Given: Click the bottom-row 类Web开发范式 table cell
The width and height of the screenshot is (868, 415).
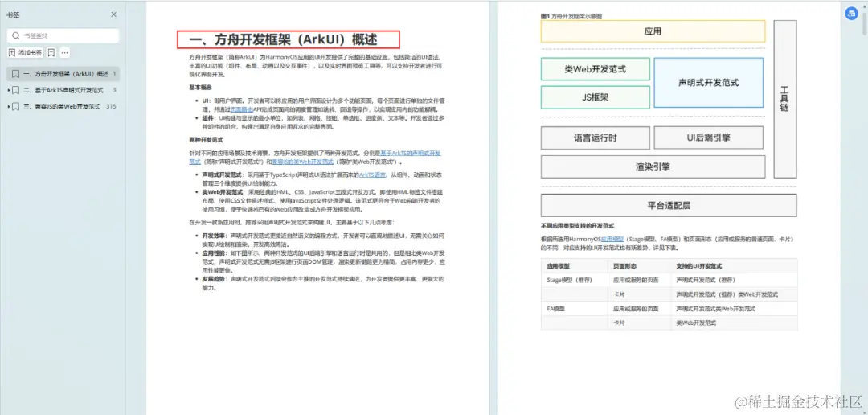Looking at the screenshot, I should (x=734, y=323).
